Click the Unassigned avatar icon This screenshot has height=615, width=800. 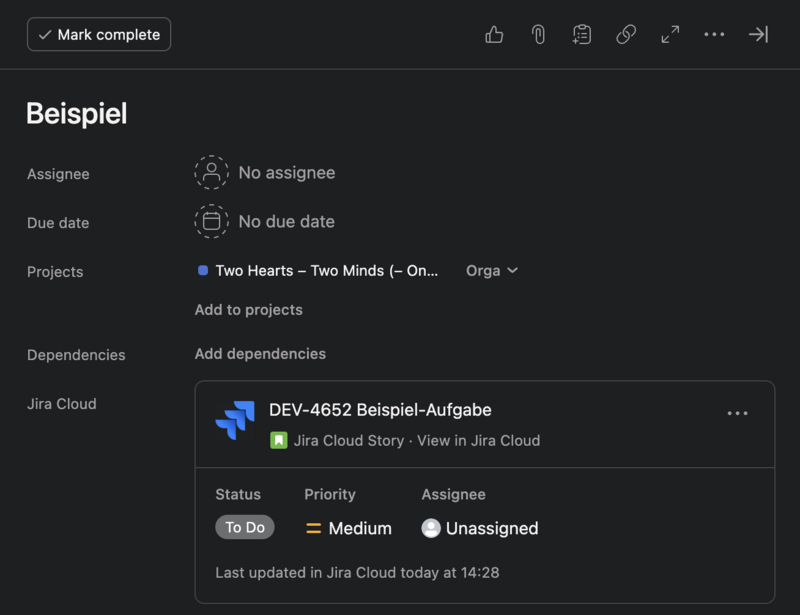[431, 528]
